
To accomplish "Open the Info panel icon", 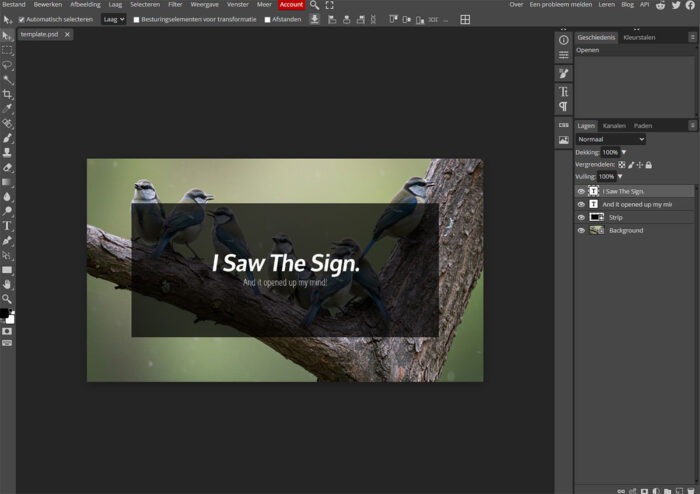I will tap(563, 40).
